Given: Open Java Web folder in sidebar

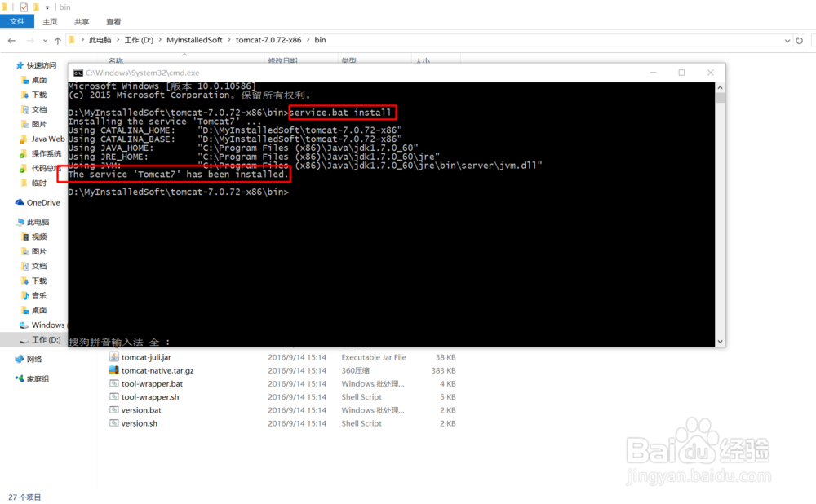Looking at the screenshot, I should (x=48, y=139).
